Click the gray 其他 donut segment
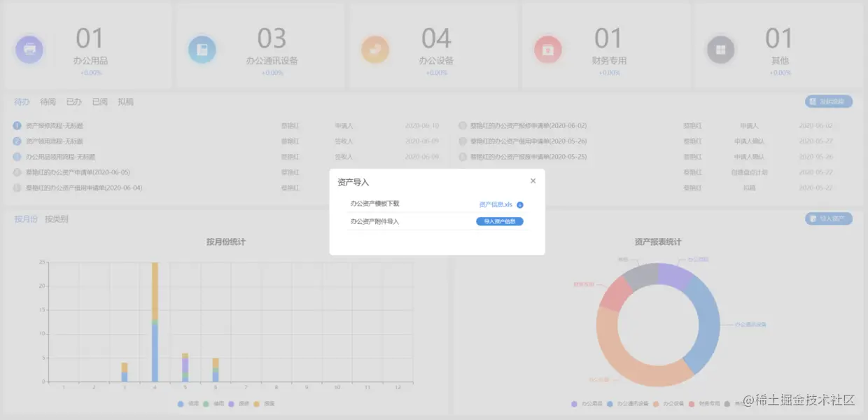This screenshot has height=420, width=868. click(640, 277)
